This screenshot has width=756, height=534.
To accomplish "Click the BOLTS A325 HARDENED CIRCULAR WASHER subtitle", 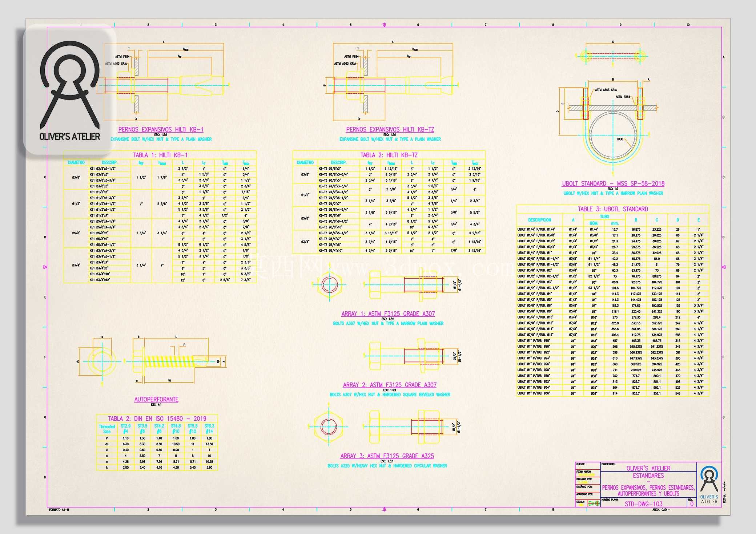I will click(387, 466).
